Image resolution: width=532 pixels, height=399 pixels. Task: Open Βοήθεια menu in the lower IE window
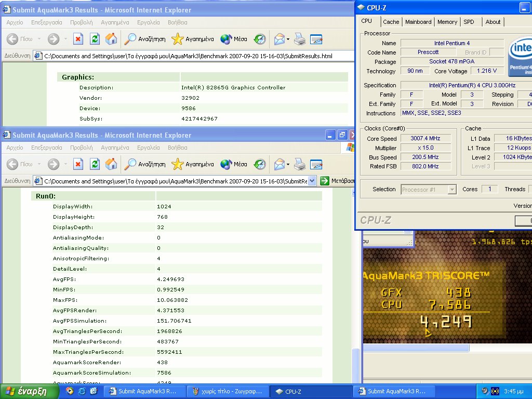pos(178,148)
